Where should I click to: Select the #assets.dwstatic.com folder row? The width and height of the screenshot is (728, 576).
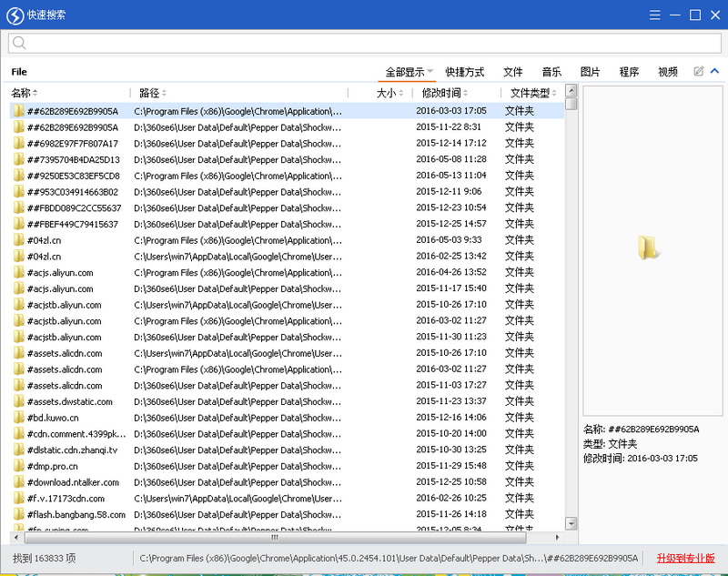[70, 401]
